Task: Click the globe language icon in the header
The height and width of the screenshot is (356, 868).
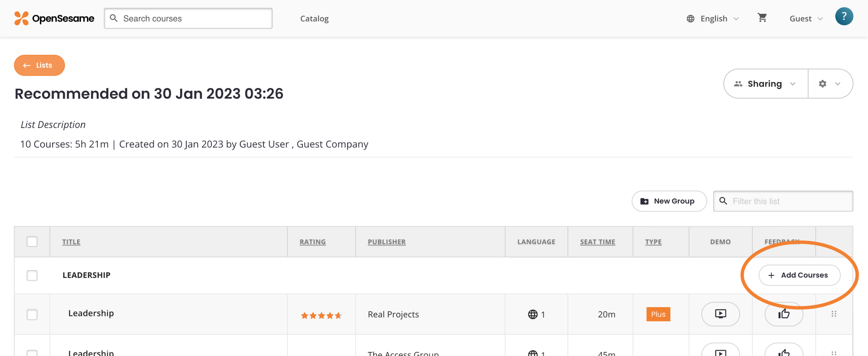Action: 690,19
